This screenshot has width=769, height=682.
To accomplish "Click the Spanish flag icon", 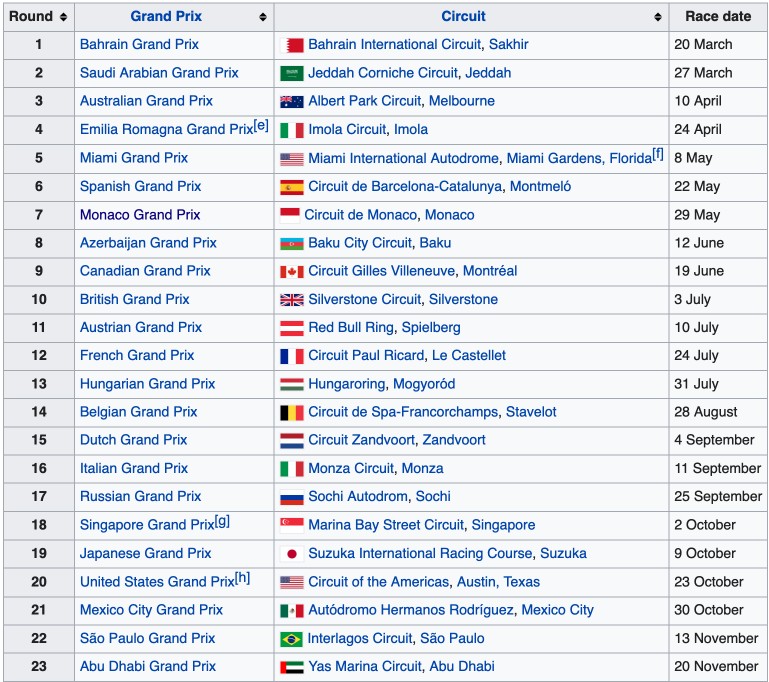I will pyautogui.click(x=292, y=187).
